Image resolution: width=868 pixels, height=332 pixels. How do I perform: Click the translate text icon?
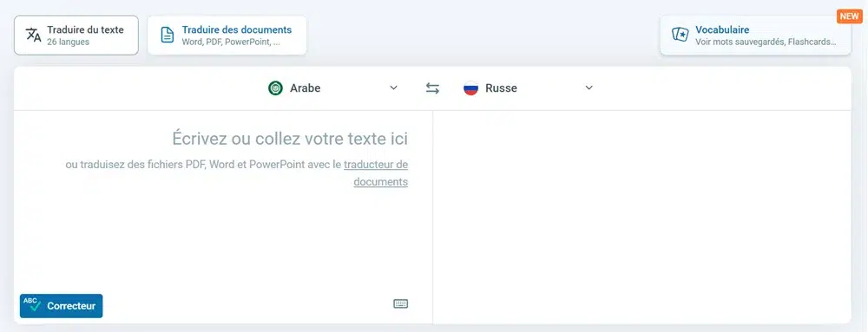[34, 35]
